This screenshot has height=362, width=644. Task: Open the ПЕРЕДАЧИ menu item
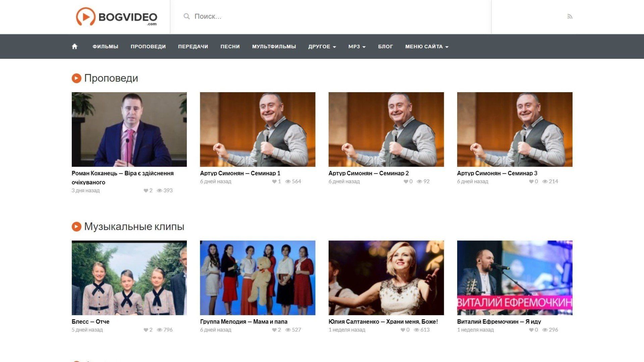click(x=193, y=47)
